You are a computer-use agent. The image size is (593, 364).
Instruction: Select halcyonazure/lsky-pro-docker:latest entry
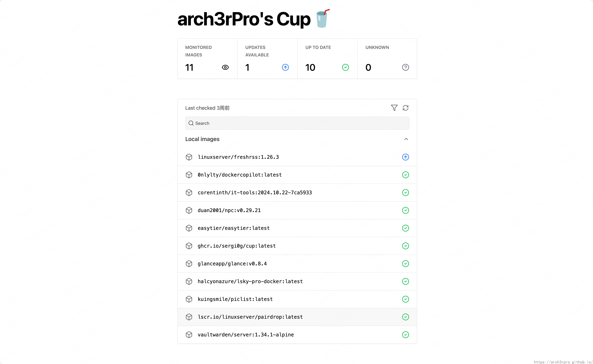tap(250, 281)
